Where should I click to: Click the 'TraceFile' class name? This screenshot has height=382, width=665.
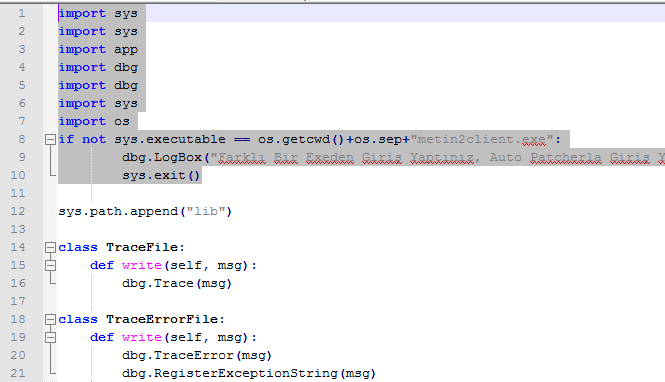coord(142,247)
